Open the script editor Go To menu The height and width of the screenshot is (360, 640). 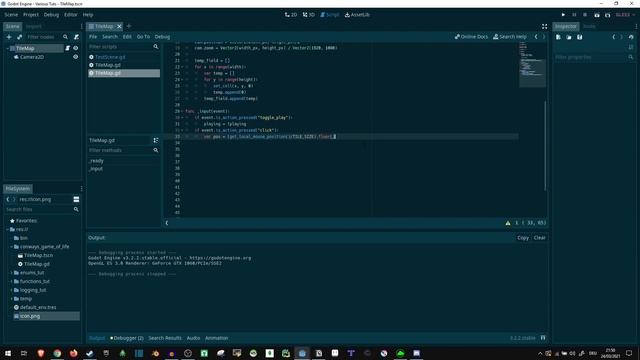pyautogui.click(x=143, y=37)
